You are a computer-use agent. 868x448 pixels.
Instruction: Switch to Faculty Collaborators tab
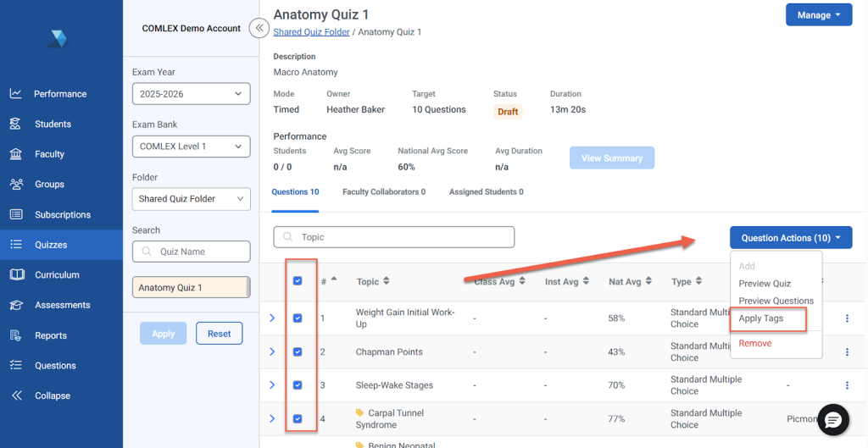click(383, 192)
